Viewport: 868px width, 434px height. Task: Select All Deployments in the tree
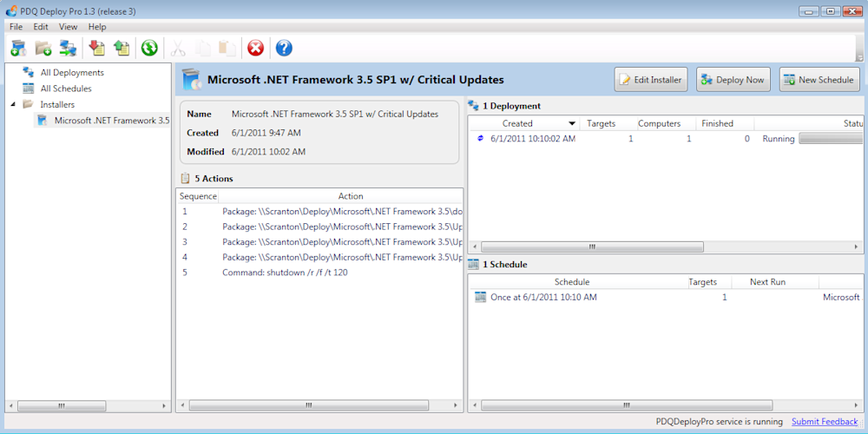pos(72,73)
